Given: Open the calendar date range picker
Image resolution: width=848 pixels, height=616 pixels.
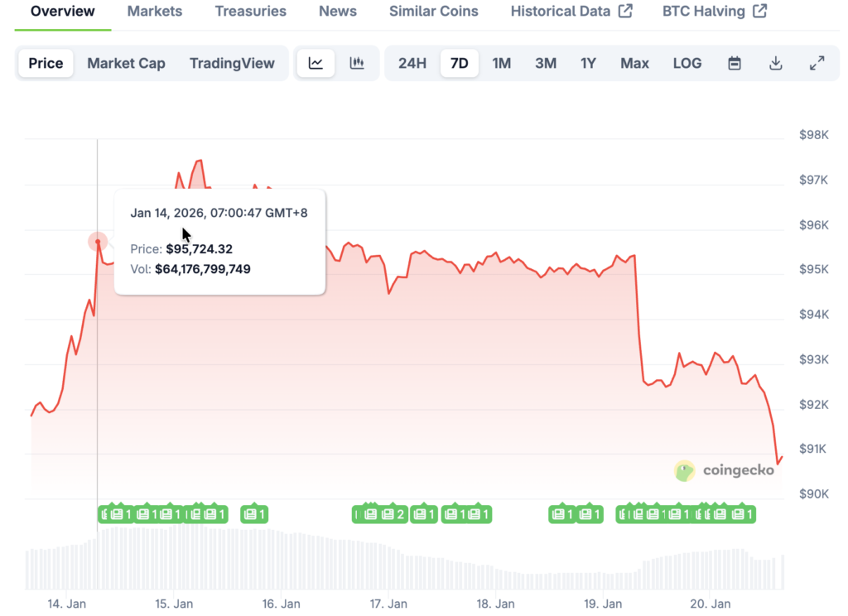Looking at the screenshot, I should [735, 64].
